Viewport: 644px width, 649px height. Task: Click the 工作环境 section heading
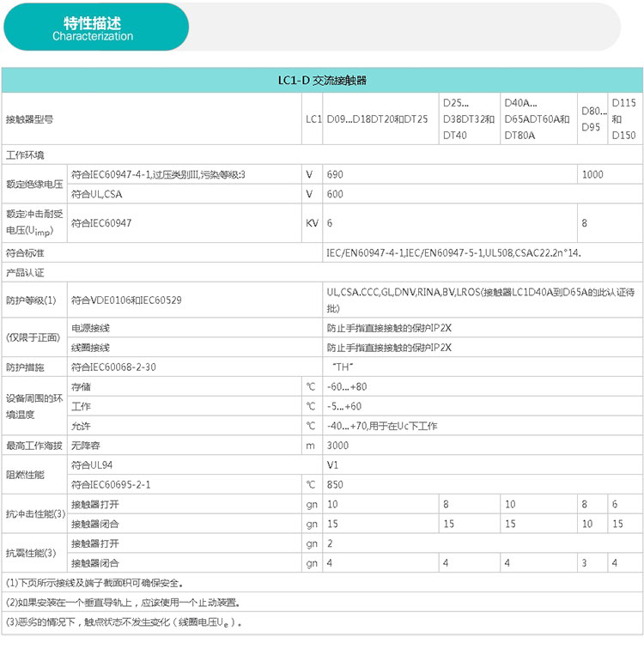(25, 155)
